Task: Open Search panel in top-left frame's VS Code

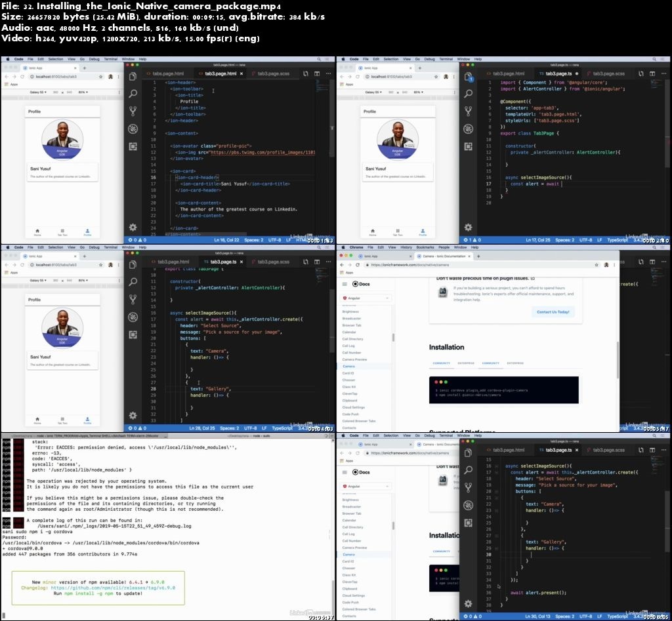Action: point(133,94)
